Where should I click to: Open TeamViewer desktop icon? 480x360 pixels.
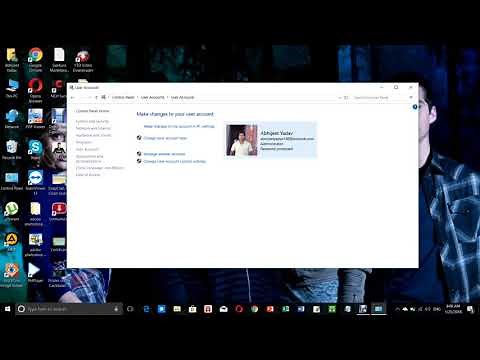(x=35, y=182)
